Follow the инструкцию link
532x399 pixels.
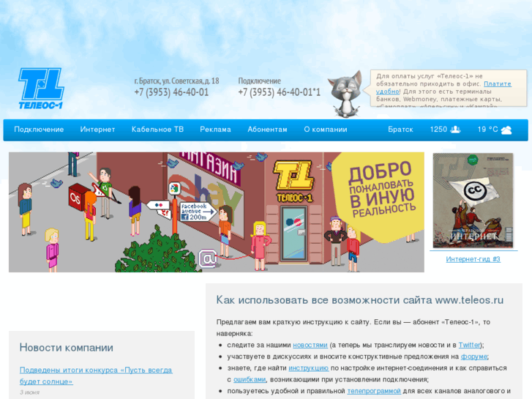[308, 368]
